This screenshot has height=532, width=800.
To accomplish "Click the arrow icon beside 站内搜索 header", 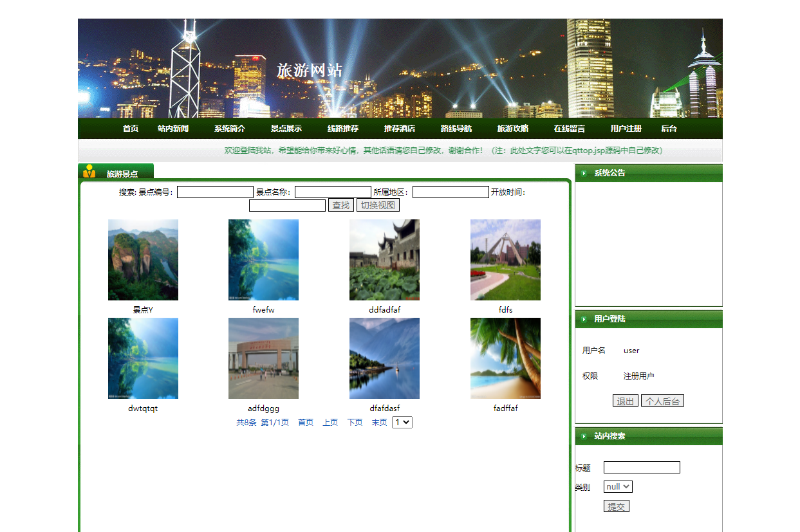I will tap(583, 436).
